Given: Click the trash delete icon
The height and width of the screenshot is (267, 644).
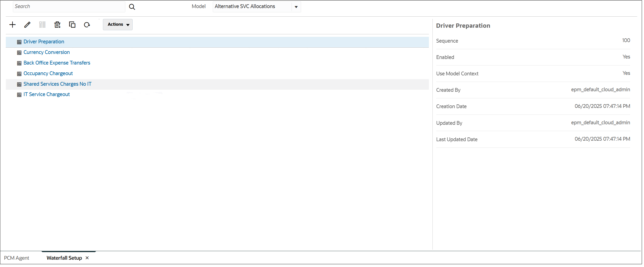Looking at the screenshot, I should tap(57, 25).
